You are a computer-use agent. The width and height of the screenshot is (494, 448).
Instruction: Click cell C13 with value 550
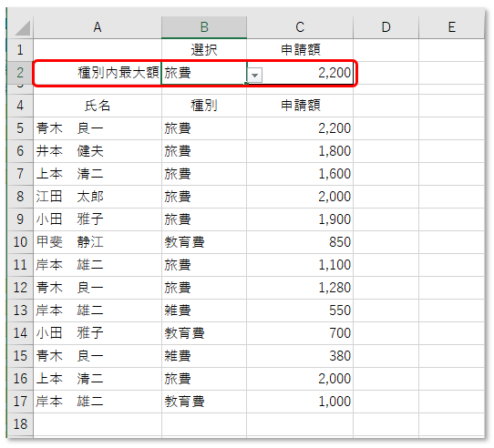(300, 311)
